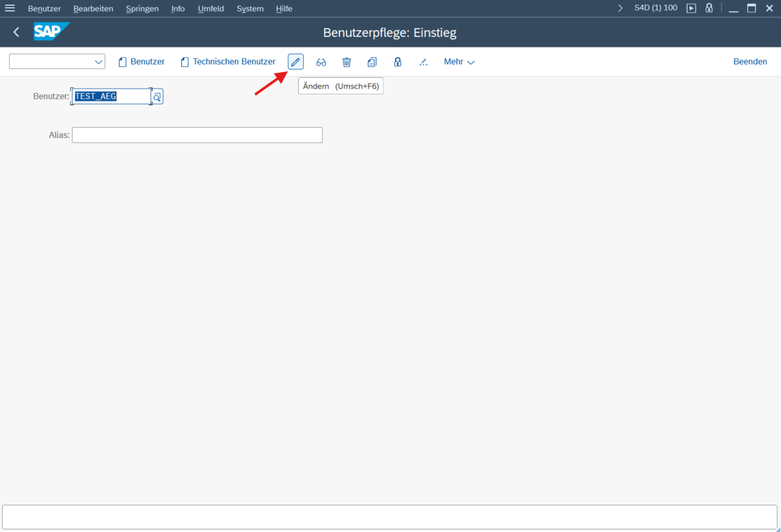Open the Springen menu
Viewport: 781px width, 532px height.
tap(142, 8)
